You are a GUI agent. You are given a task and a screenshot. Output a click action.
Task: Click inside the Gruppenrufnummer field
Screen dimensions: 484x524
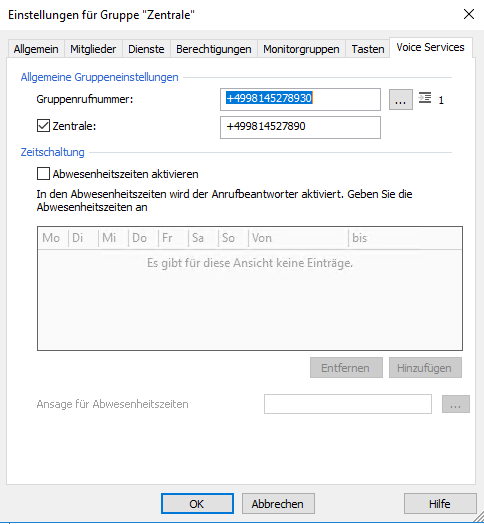tap(300, 99)
